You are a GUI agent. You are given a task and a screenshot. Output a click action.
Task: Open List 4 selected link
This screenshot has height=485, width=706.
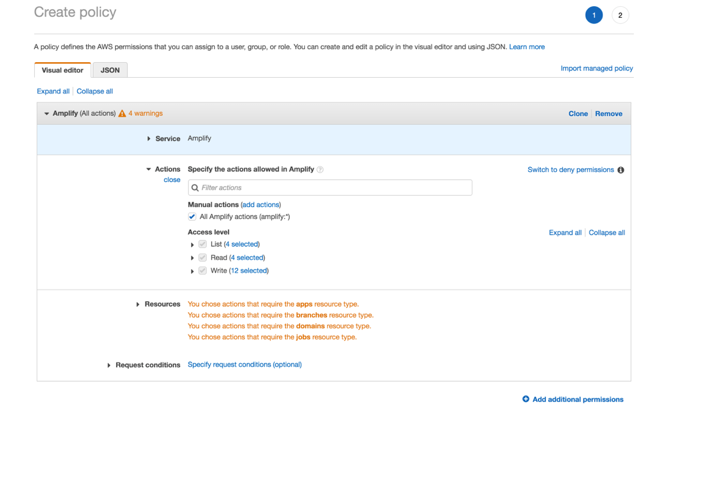(242, 244)
